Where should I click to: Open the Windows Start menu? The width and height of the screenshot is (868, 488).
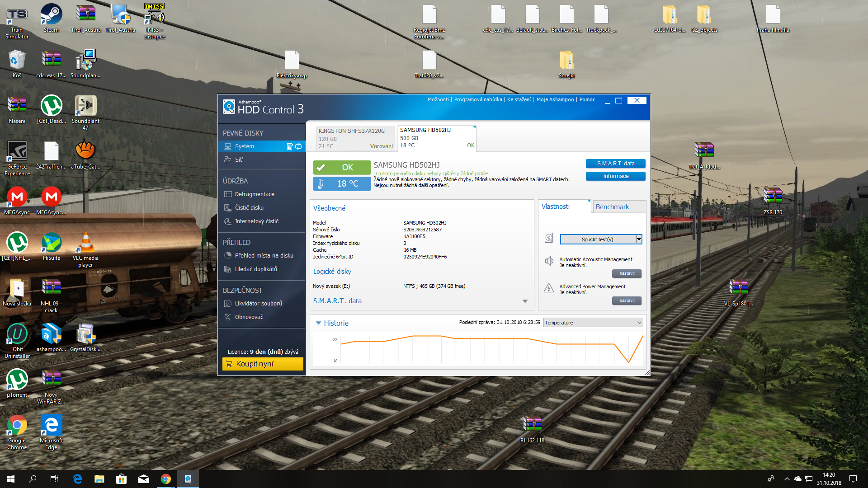click(x=11, y=479)
